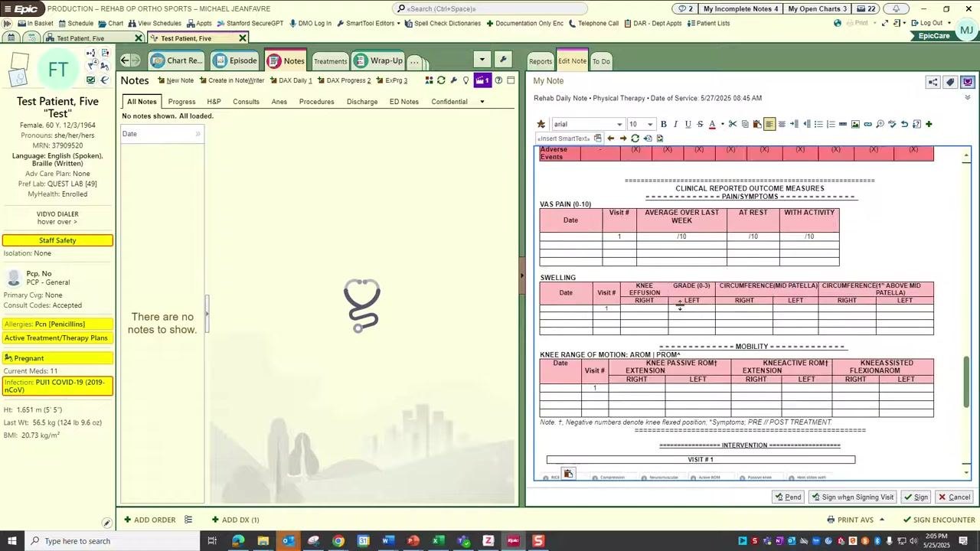
Task: Click the tag icon in My Note header
Action: (x=950, y=82)
